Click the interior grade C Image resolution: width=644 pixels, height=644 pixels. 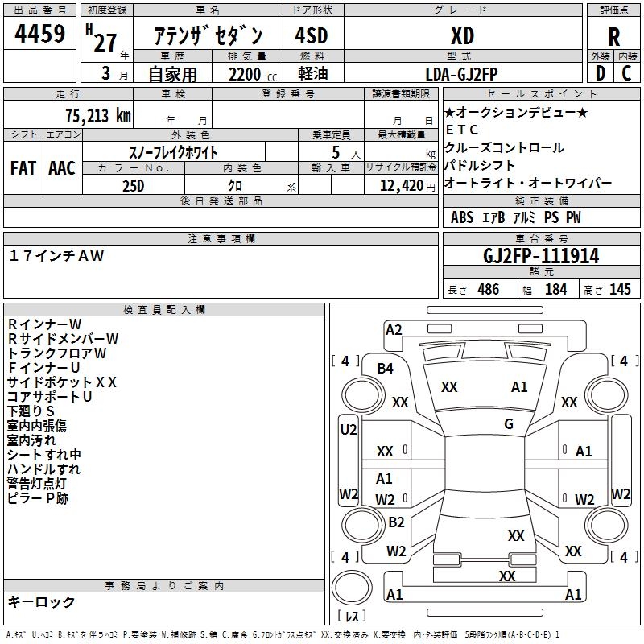tap(626, 73)
